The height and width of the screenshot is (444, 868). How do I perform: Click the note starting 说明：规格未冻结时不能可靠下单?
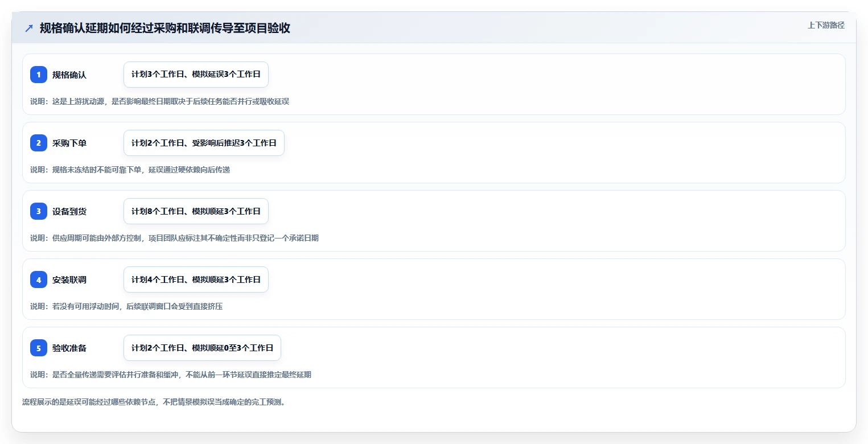tap(130, 170)
